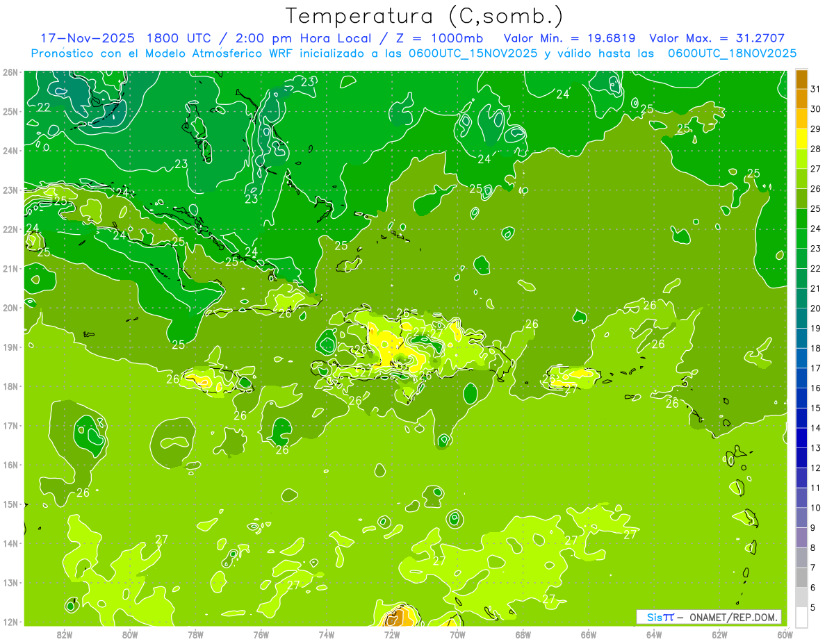Click the "17N" latitude axis label
Viewport: 834px width, 644px height.
tap(10, 425)
